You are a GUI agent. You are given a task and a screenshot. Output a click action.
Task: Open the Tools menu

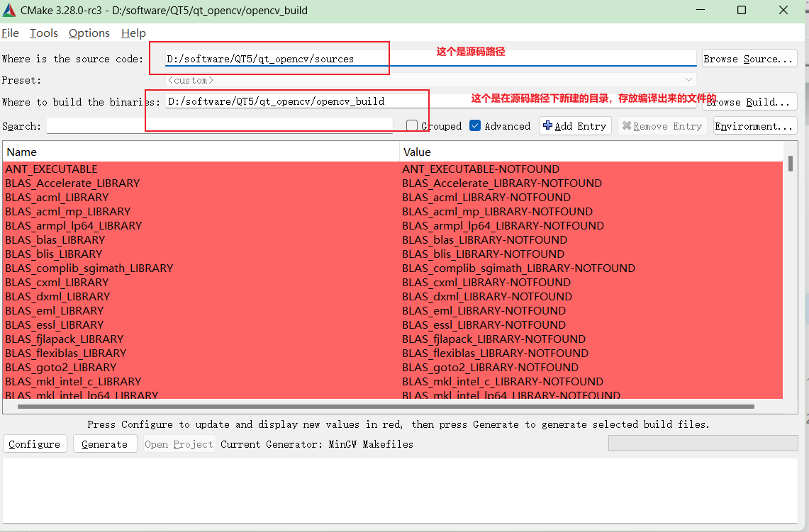44,33
